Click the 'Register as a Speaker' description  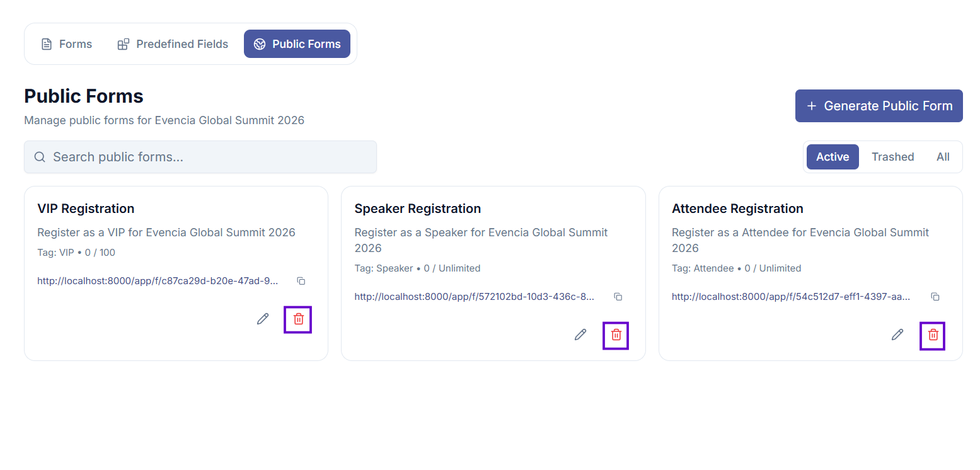point(481,240)
